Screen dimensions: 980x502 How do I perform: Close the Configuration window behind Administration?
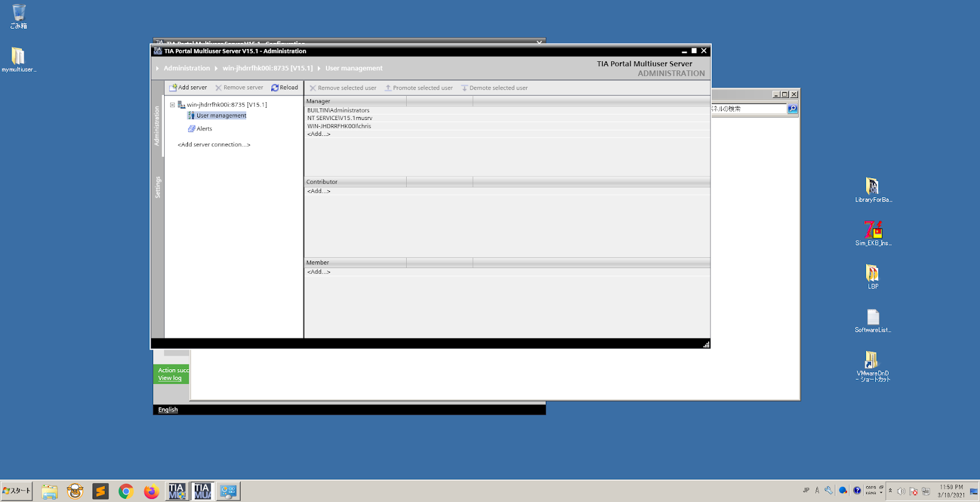click(539, 42)
